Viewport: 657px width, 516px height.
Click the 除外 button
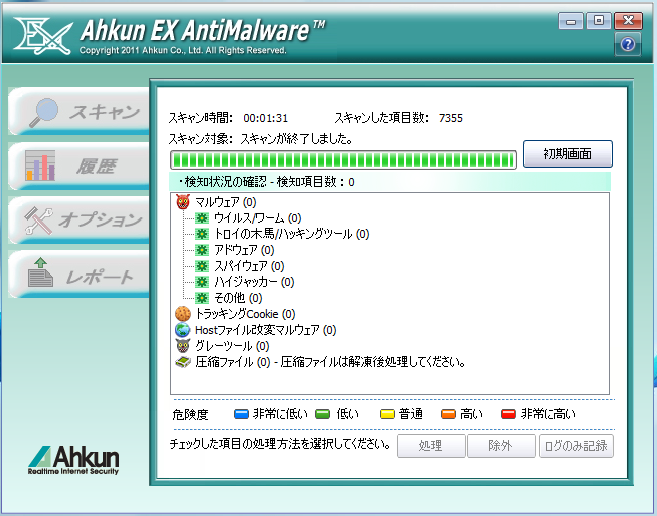point(501,446)
